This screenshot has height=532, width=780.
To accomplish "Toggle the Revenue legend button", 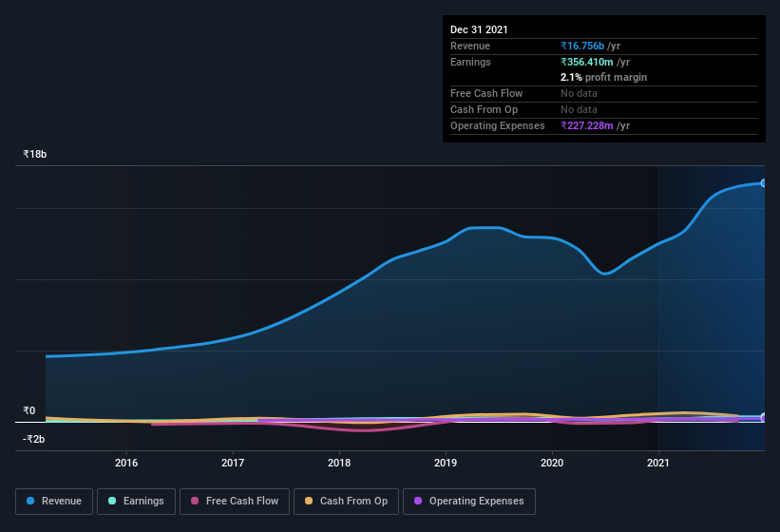I will [x=54, y=502].
